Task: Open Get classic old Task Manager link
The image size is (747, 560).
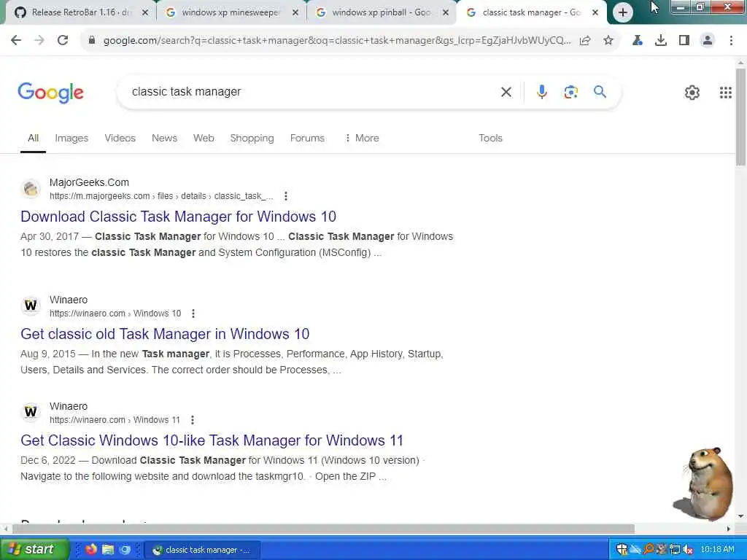Action: coord(165,334)
